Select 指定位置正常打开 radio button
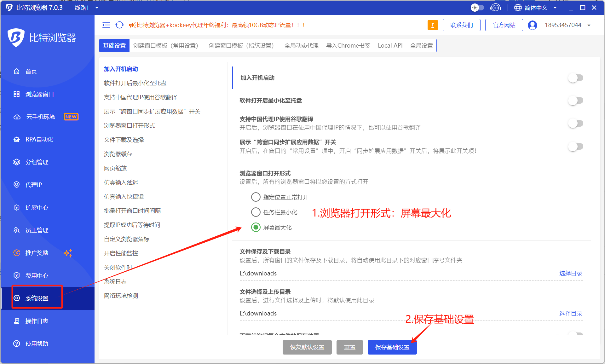The width and height of the screenshot is (605, 364). tap(256, 197)
